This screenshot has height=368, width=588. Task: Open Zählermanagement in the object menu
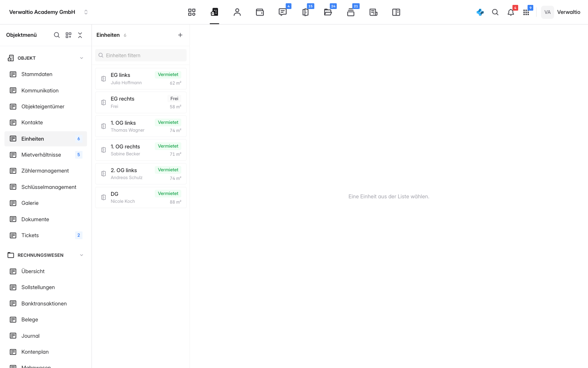pos(46,171)
